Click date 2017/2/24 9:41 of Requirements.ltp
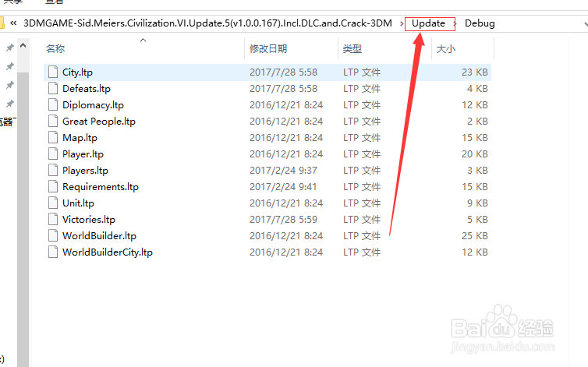588x367 pixels. point(283,187)
